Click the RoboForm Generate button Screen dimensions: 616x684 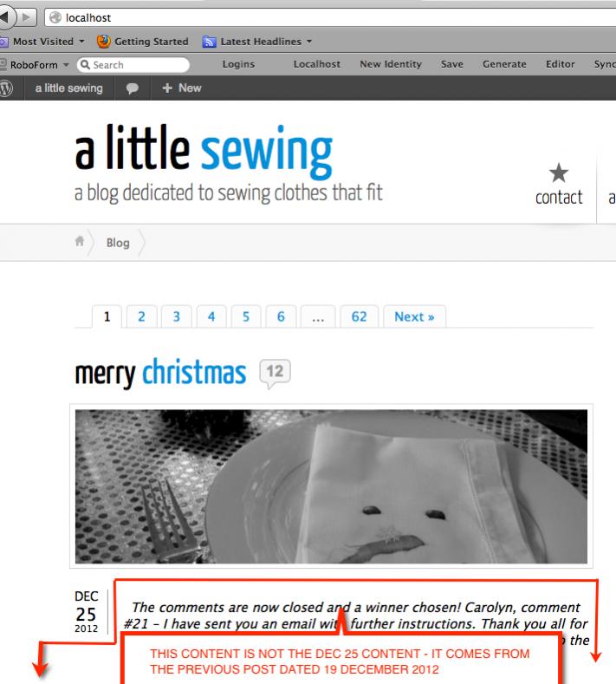[504, 64]
